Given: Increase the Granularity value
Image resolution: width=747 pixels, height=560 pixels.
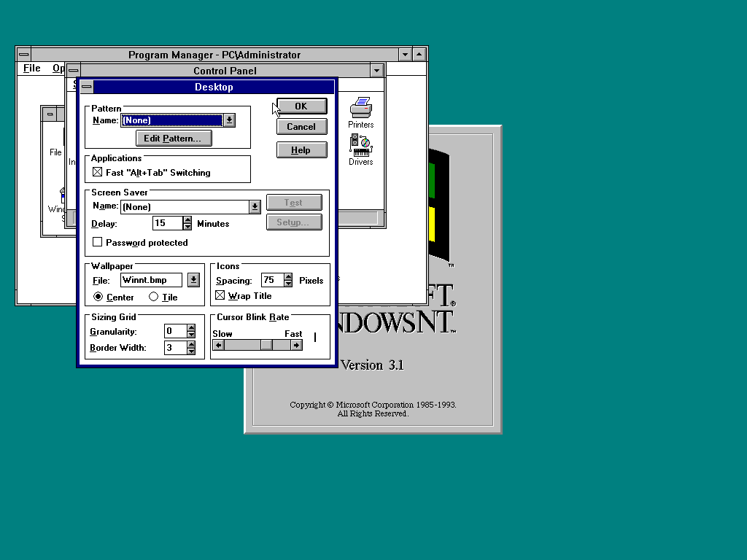Looking at the screenshot, I should click(191, 327).
